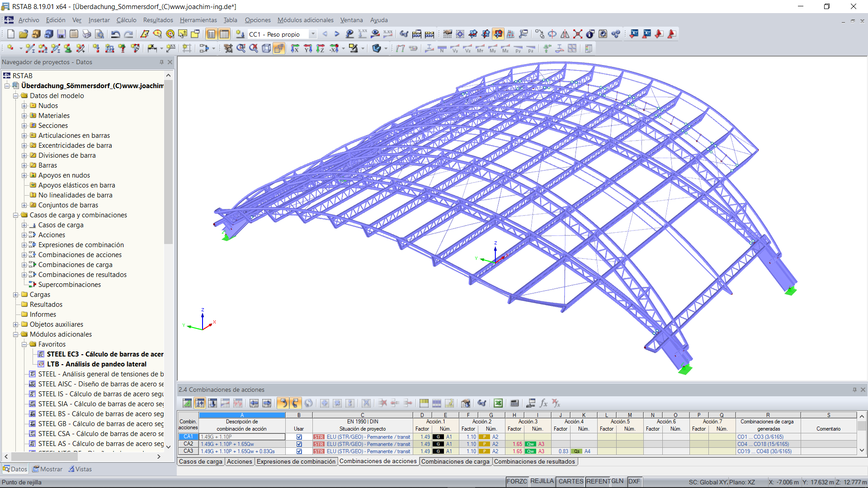Open the Módulos adicionales menu

[305, 20]
